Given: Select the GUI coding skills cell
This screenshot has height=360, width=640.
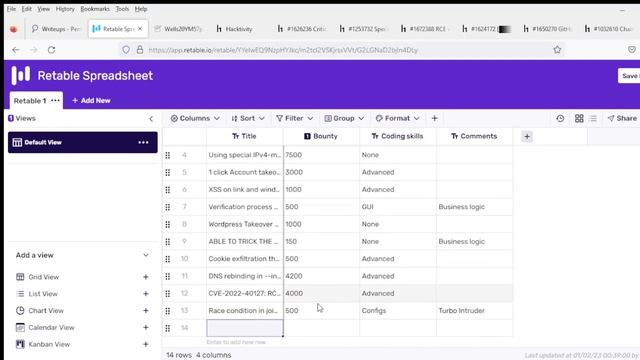Looking at the screenshot, I should 398,207.
